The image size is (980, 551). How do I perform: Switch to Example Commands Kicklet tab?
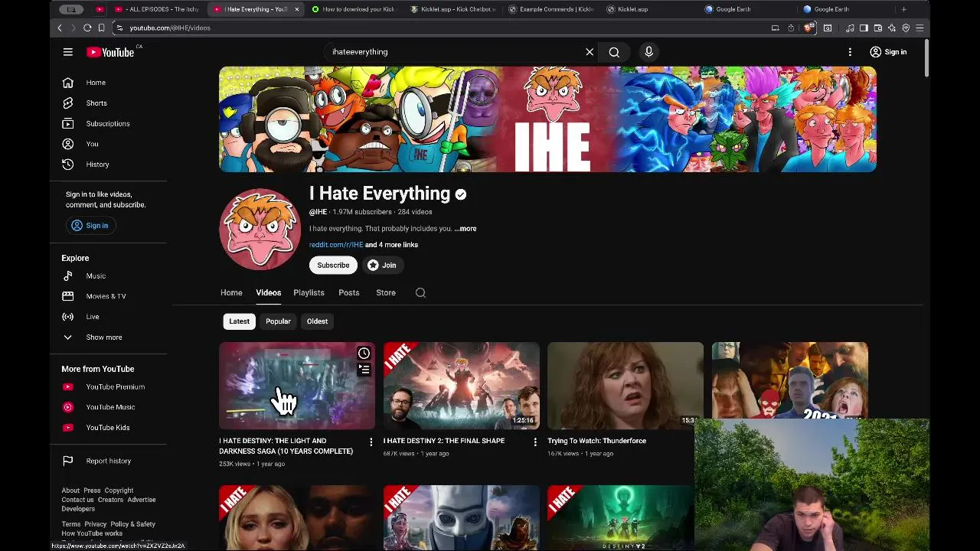(551, 9)
